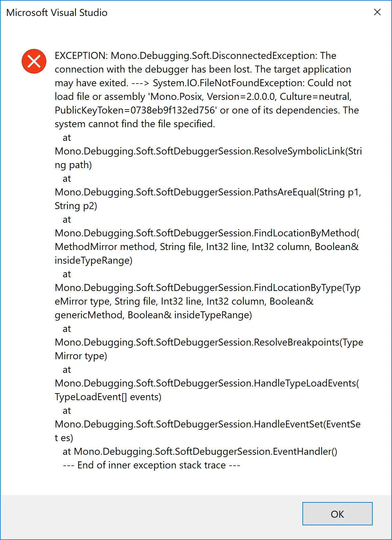
Task: Click the ResolveBreakpoints stack trace line
Action: coord(209,342)
